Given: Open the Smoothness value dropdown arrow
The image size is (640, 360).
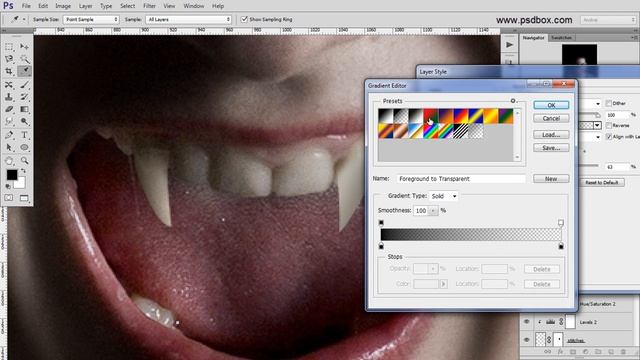Looking at the screenshot, I should [x=433, y=211].
